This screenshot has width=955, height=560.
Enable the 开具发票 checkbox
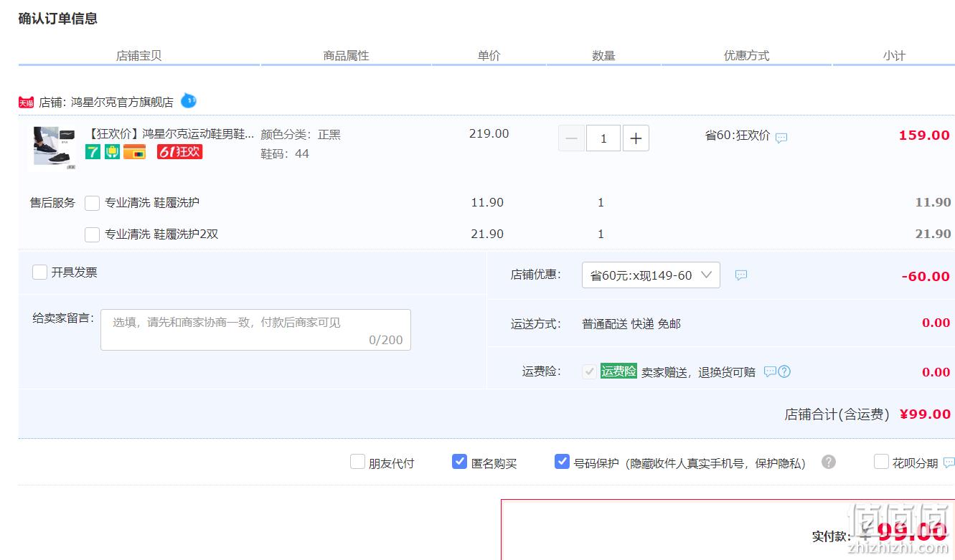tap(39, 272)
